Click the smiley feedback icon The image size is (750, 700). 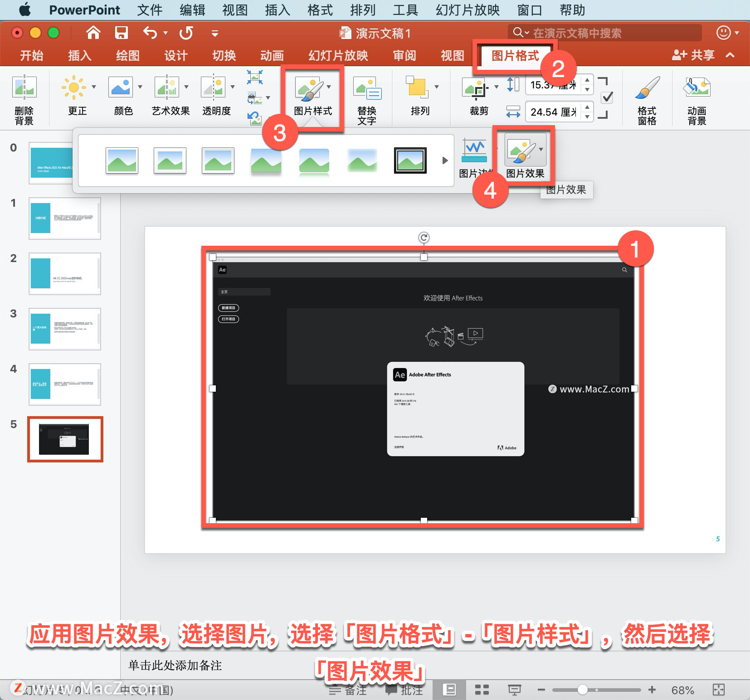pos(723,33)
